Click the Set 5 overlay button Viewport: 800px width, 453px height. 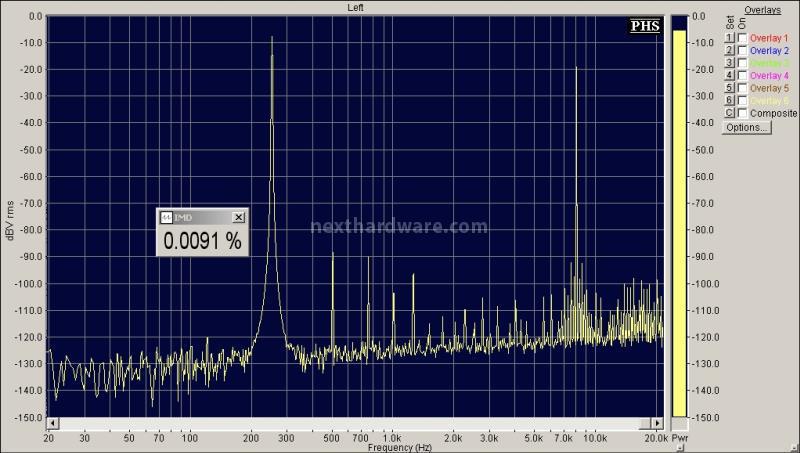click(729, 88)
